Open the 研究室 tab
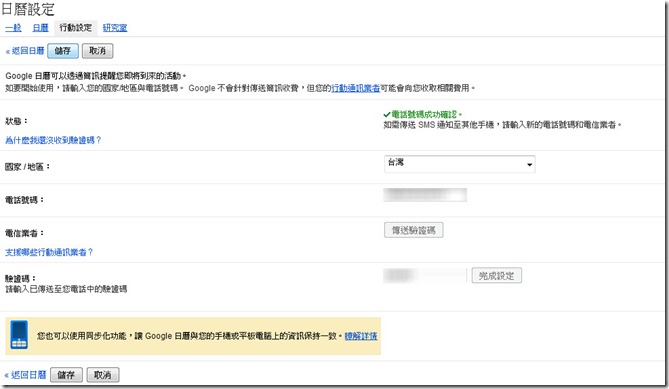The width and height of the screenshot is (669, 389). (x=115, y=28)
